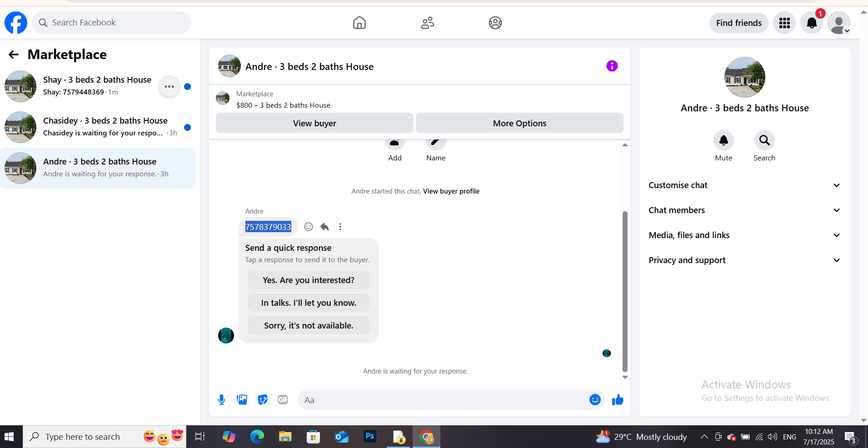Open the Windows Start menu
This screenshot has width=868, height=448.
pyautogui.click(x=9, y=437)
